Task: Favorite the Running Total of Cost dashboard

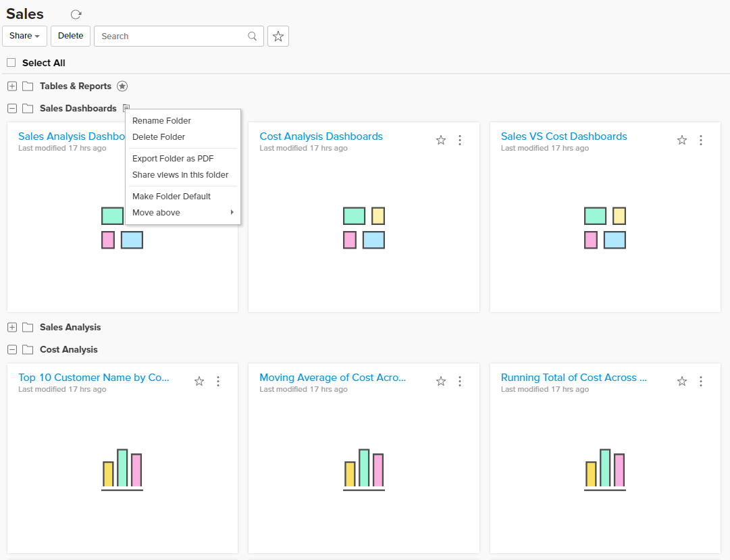Action: pyautogui.click(x=682, y=381)
